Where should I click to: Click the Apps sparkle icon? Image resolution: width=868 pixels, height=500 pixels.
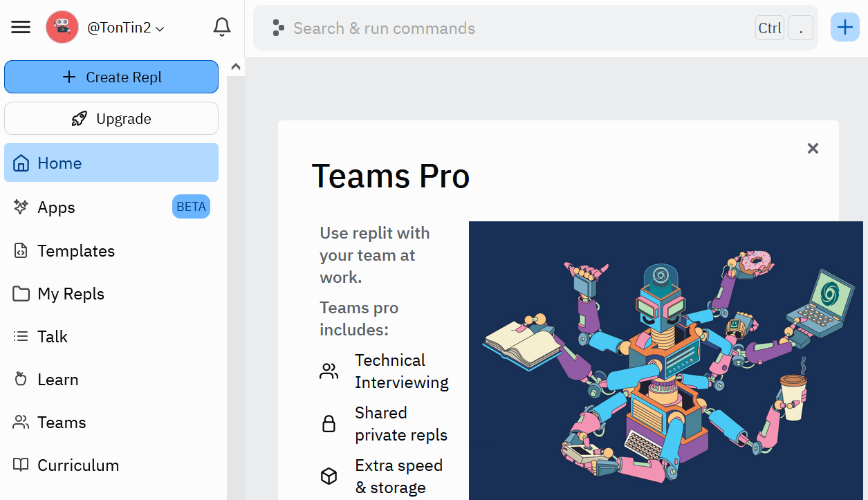point(21,207)
